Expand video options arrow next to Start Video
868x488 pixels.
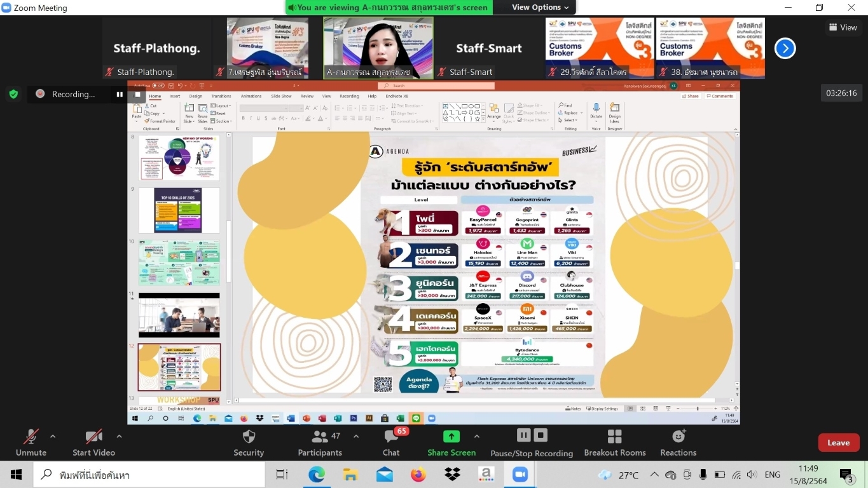[119, 437]
